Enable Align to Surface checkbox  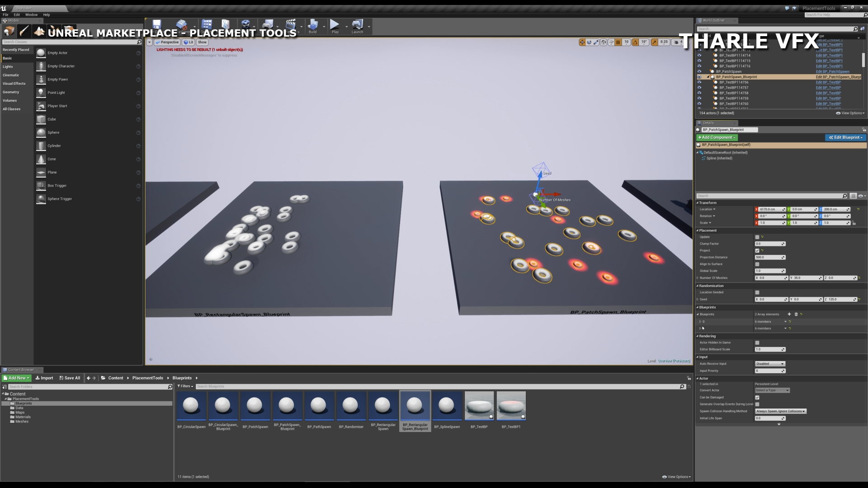757,264
